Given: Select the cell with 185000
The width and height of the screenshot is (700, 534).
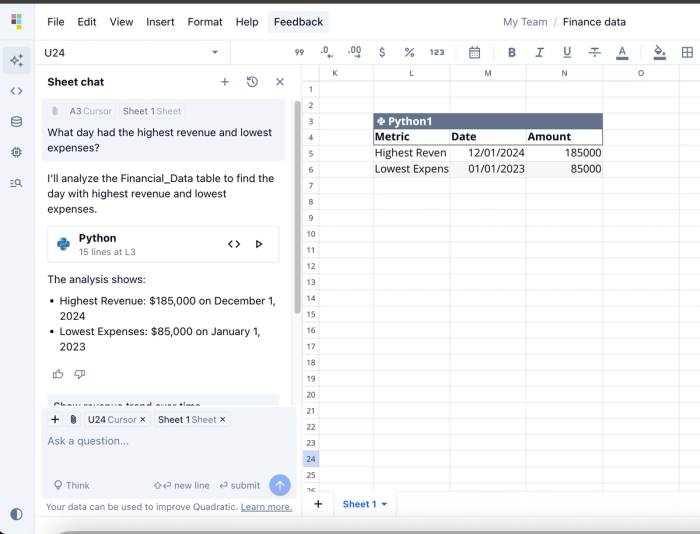Looking at the screenshot, I should [x=564, y=153].
